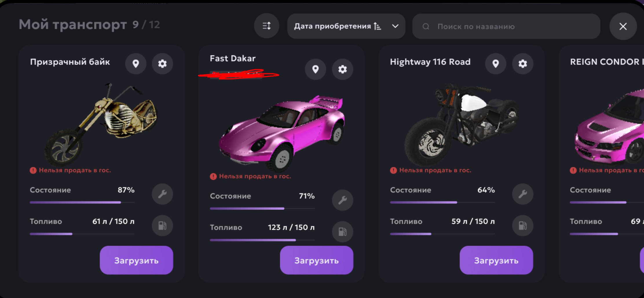Click Загрузить under Hightway 116 Road
The height and width of the screenshot is (298, 644).
point(496,260)
